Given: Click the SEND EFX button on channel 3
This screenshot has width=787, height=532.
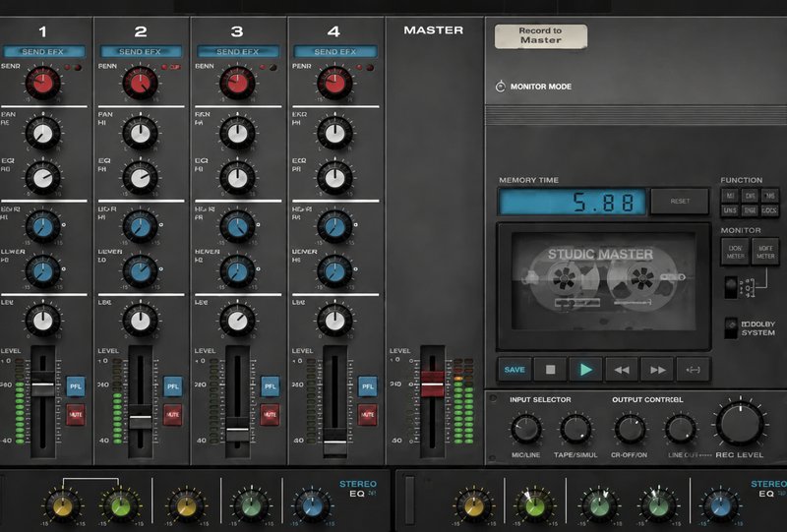Looking at the screenshot, I should pyautogui.click(x=237, y=52).
